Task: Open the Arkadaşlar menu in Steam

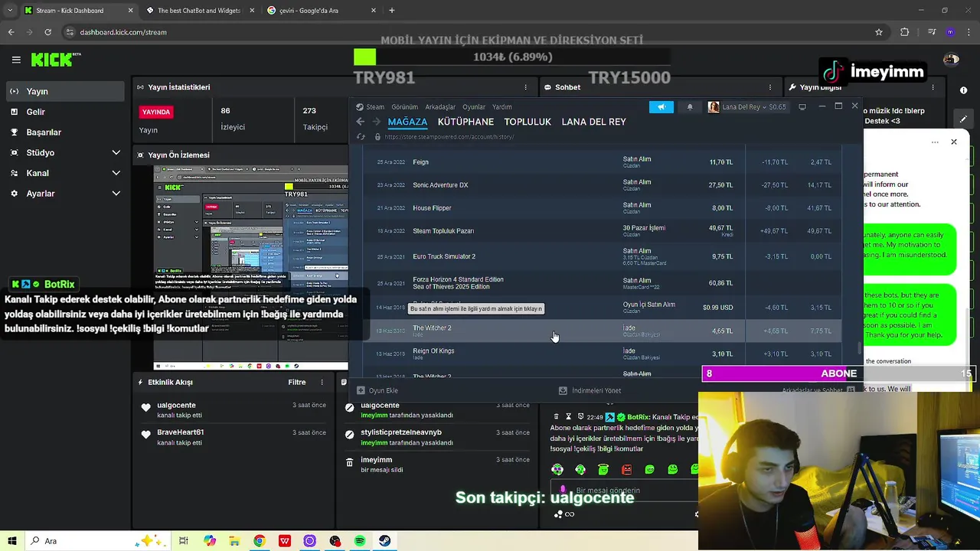Action: point(440,107)
